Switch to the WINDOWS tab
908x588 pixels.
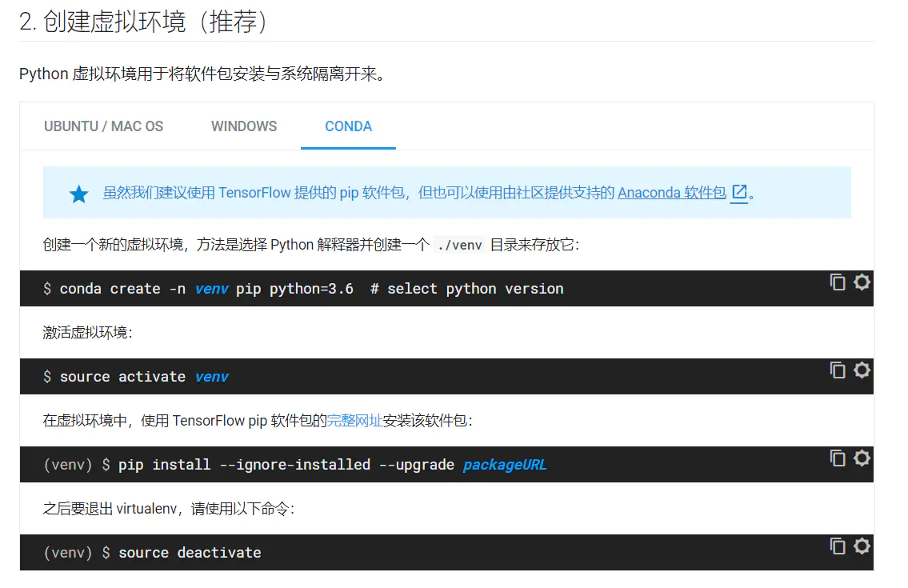(244, 126)
